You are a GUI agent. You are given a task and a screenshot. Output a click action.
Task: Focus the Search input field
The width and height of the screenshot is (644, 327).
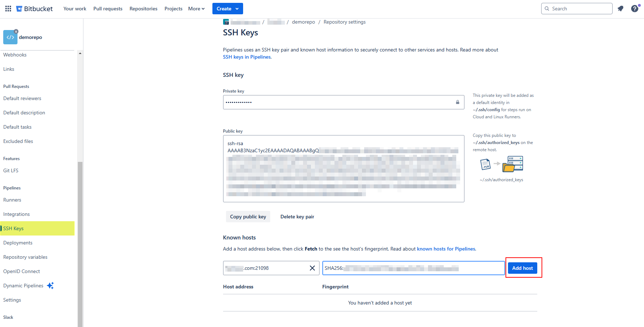point(577,9)
